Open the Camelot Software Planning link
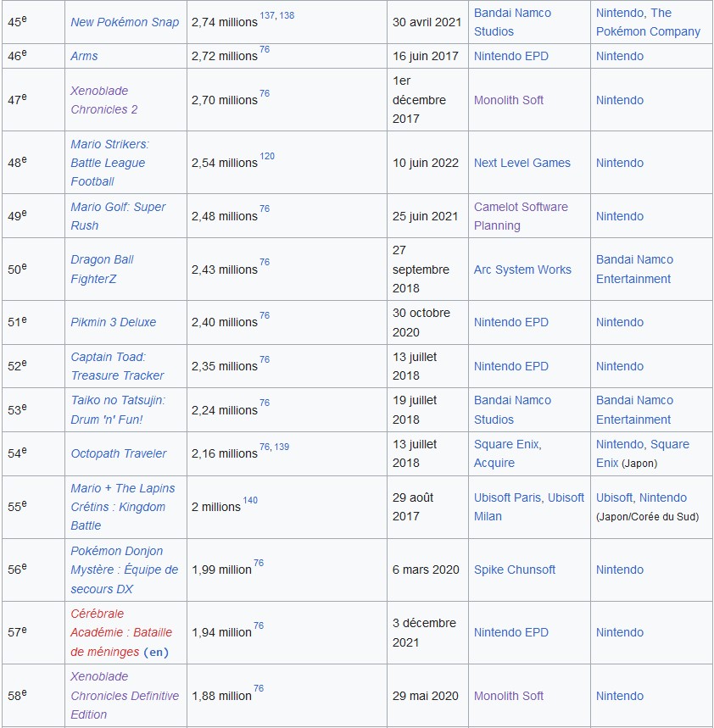Viewport: 714px width, 728px height. tap(521, 216)
